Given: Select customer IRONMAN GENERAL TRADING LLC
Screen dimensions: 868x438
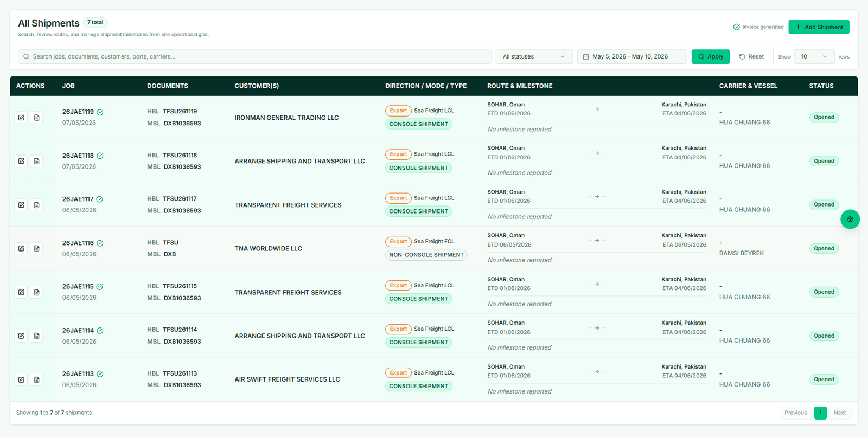Looking at the screenshot, I should pos(286,118).
